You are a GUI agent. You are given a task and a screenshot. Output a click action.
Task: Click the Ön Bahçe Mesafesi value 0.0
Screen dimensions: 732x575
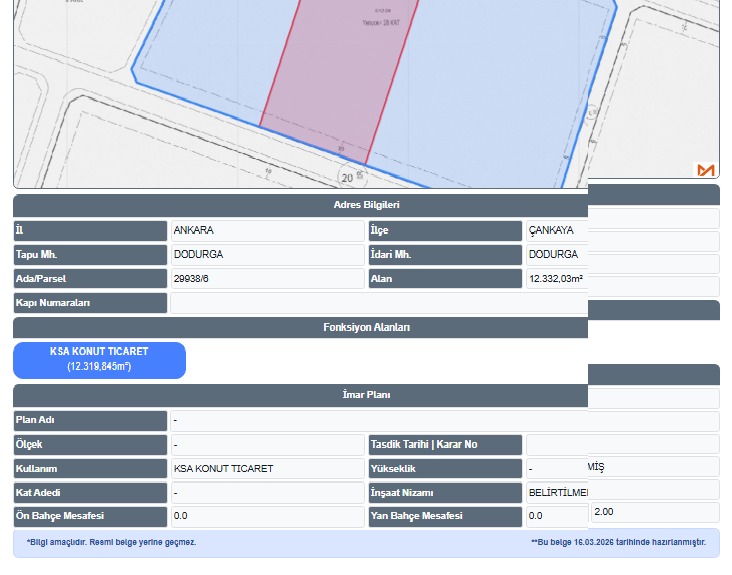click(x=268, y=517)
